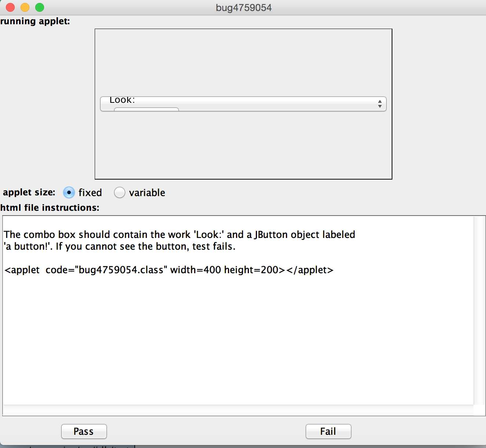Click empty area below combo box in applet
Viewport: 486px width, 448px height.
coord(243,147)
